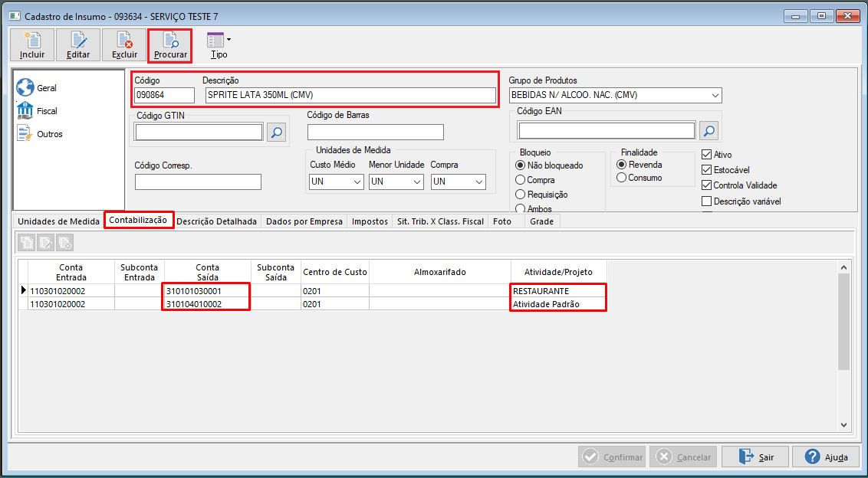The width and height of the screenshot is (868, 478).
Task: Click Centro de Custo 0201 in Atividade Padrão row
Action: coord(335,304)
